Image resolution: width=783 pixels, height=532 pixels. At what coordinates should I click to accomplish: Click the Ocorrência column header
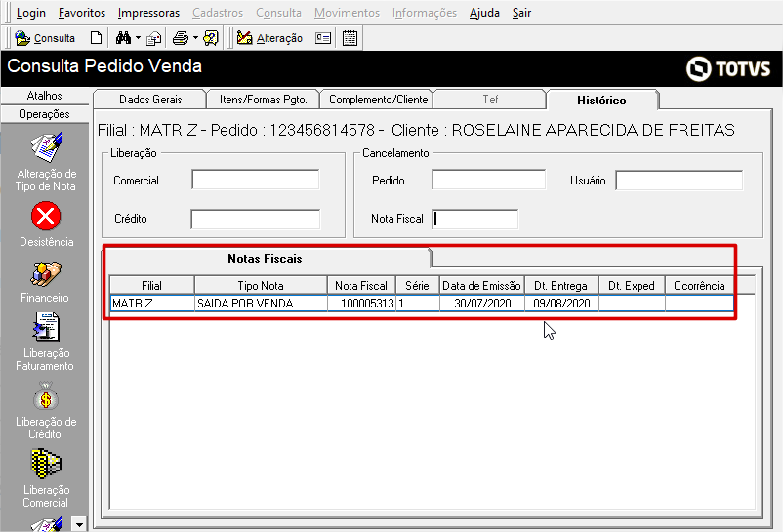(x=699, y=285)
